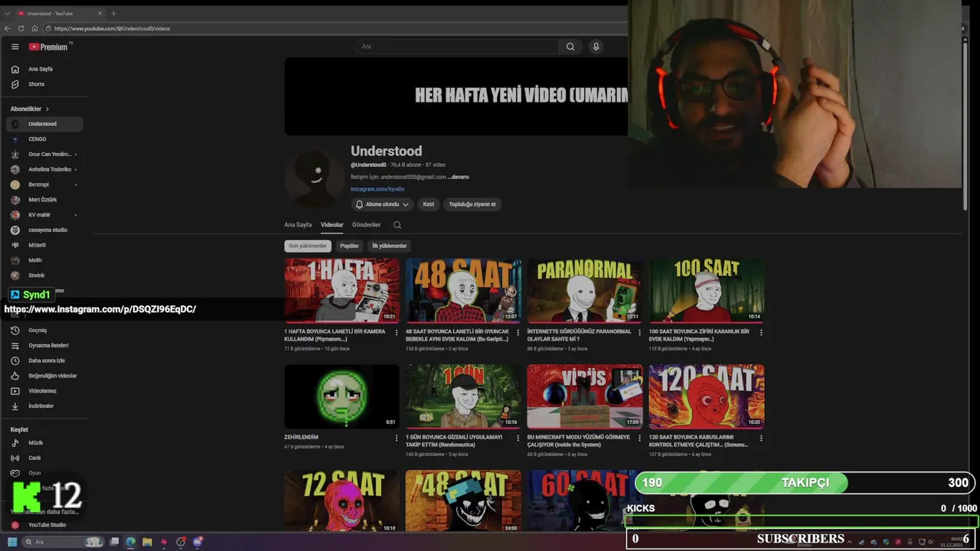Viewport: 980px width, 551px height.
Task: Select the İlk yüklenenler filter chip
Action: pos(389,246)
